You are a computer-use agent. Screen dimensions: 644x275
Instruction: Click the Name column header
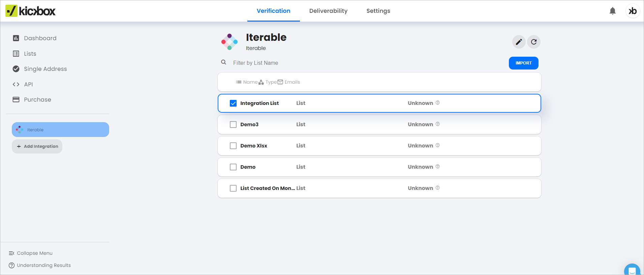(250, 82)
